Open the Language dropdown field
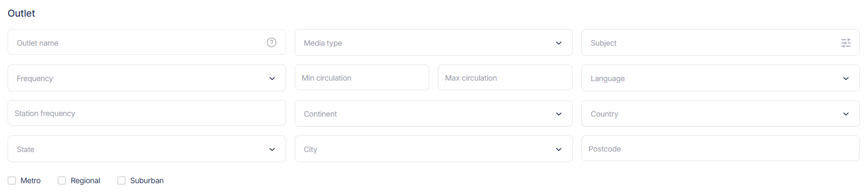Viewport: 868px width, 195px height. (721, 78)
